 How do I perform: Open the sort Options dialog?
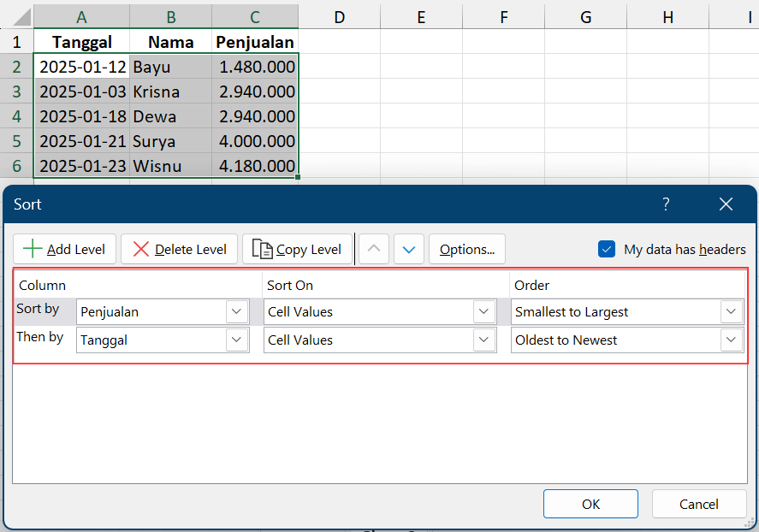click(x=466, y=249)
